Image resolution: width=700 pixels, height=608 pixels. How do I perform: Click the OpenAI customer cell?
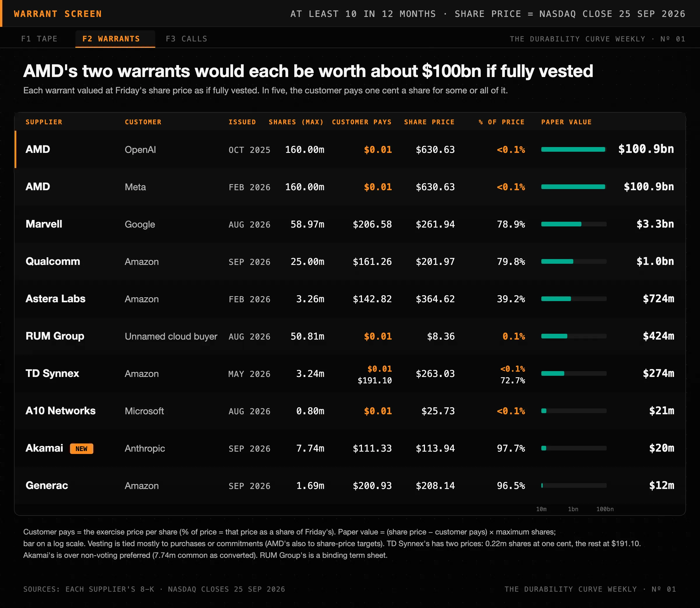[140, 150]
